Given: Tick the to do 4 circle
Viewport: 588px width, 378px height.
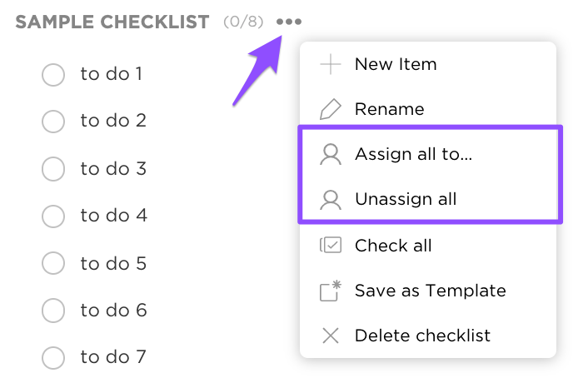Looking at the screenshot, I should coord(53,216).
